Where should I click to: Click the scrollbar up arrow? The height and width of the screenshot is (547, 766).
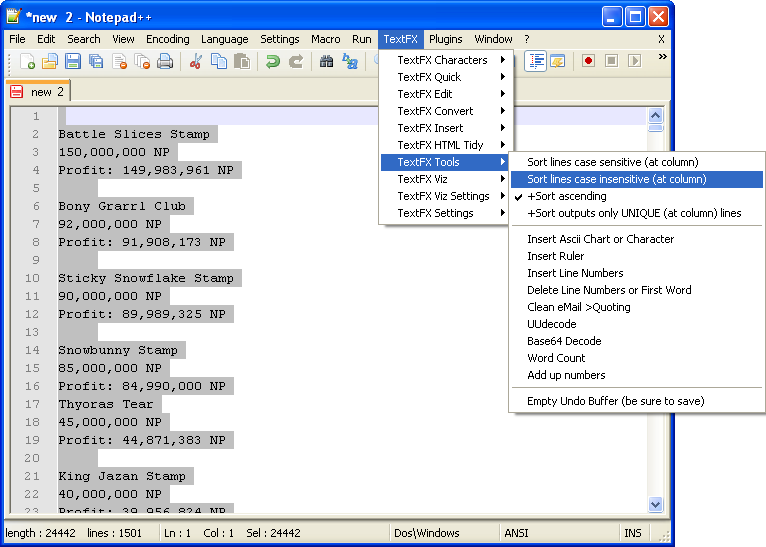point(655,116)
